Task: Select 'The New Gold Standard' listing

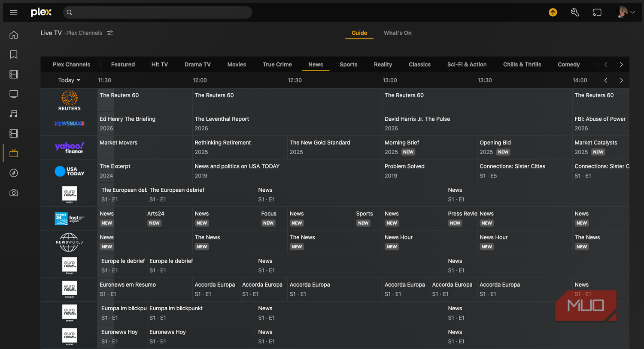Action: pos(335,147)
